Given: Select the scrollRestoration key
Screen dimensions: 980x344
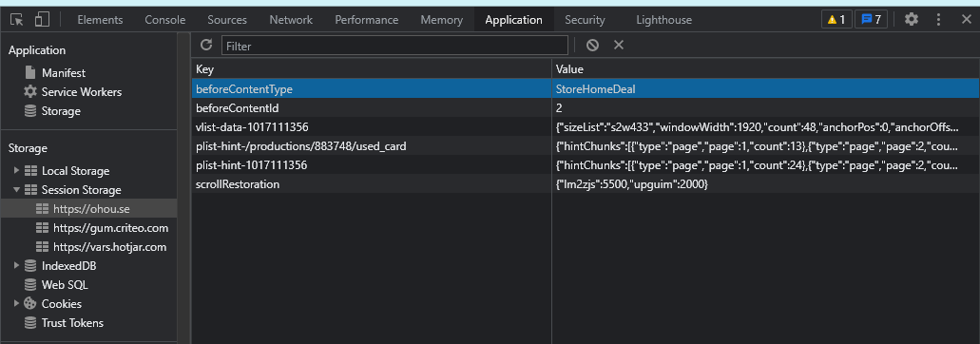Looking at the screenshot, I should (x=372, y=184).
